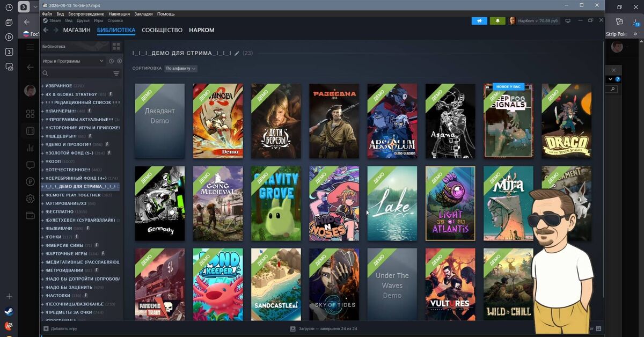Screen dimensions: 644x337
Task: Open the Gravity Grove demo tile
Action: tap(276, 203)
